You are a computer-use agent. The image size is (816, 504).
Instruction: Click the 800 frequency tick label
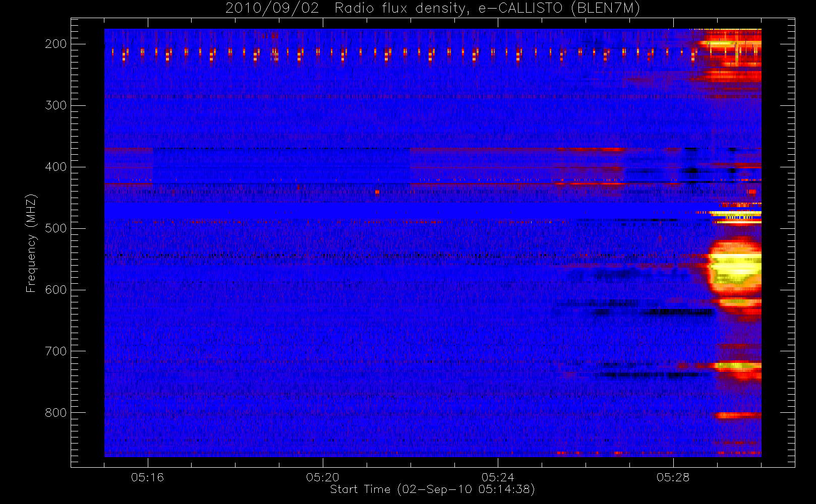(x=55, y=413)
